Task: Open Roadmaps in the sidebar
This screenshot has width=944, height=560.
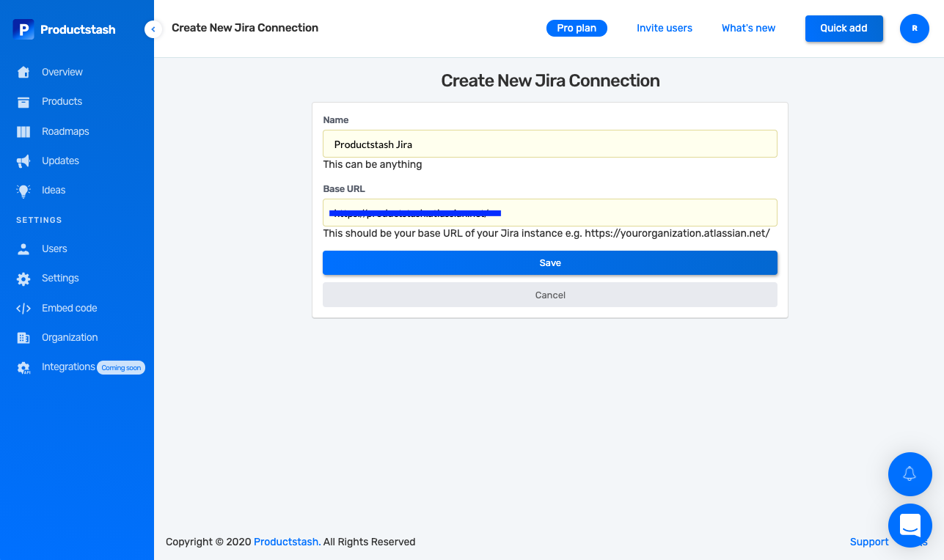Action: point(65,131)
